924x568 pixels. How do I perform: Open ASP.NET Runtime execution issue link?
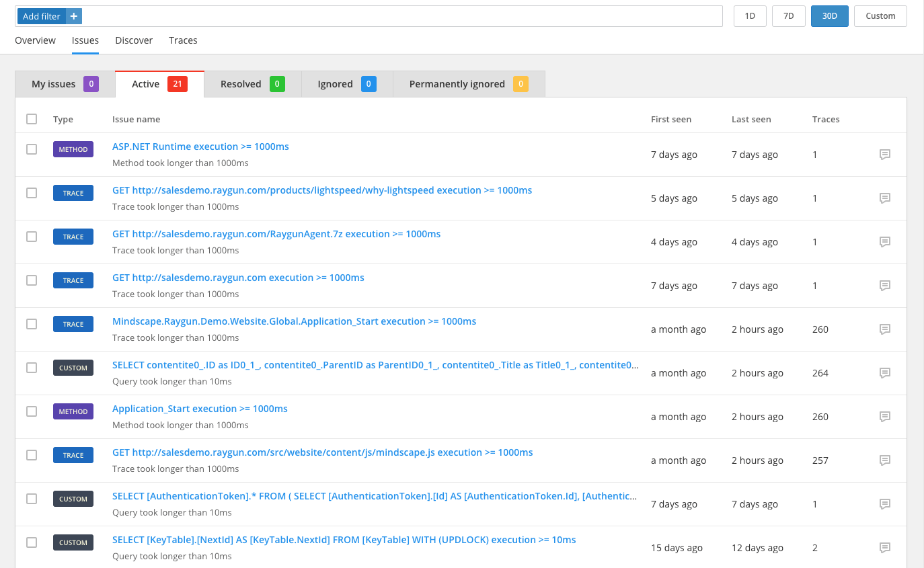tap(200, 147)
